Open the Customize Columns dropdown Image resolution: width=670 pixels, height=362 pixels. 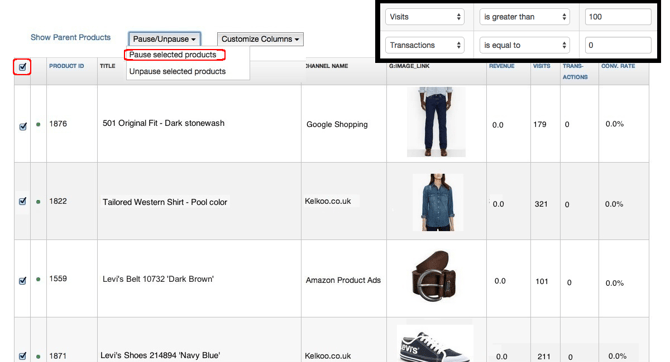(x=260, y=39)
